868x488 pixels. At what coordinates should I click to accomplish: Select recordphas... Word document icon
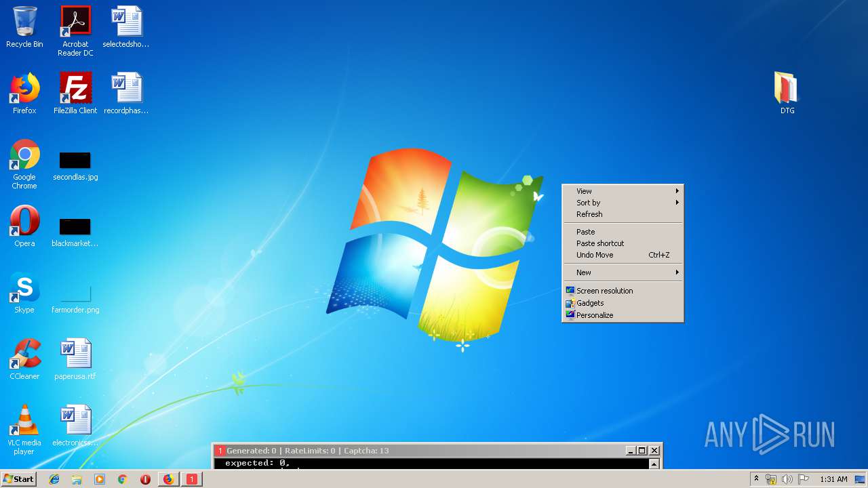click(x=126, y=94)
